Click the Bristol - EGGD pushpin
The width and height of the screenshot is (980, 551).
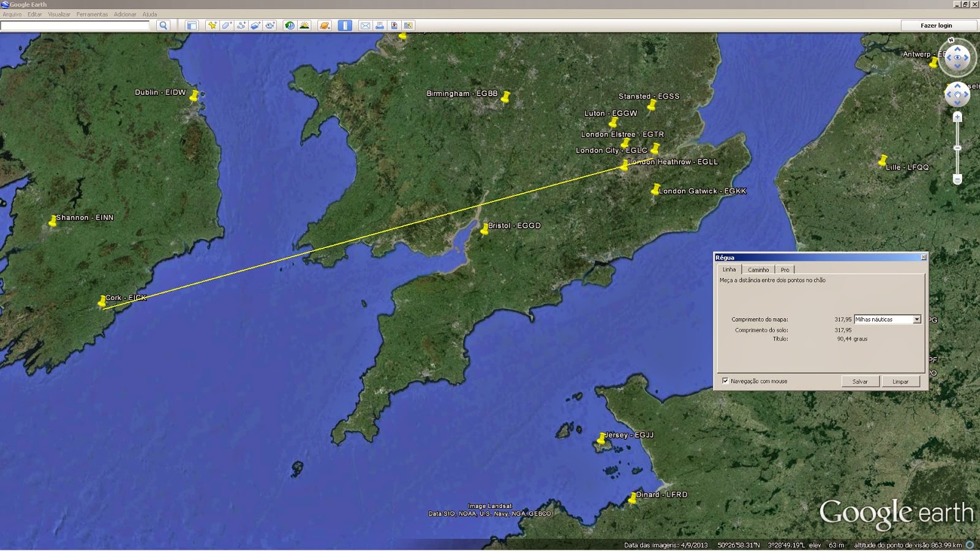click(484, 229)
